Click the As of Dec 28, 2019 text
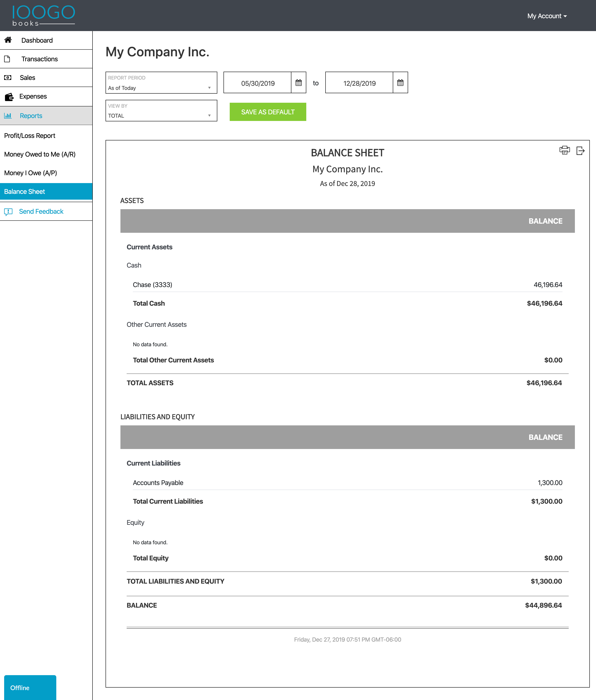The width and height of the screenshot is (596, 700). pos(347,183)
